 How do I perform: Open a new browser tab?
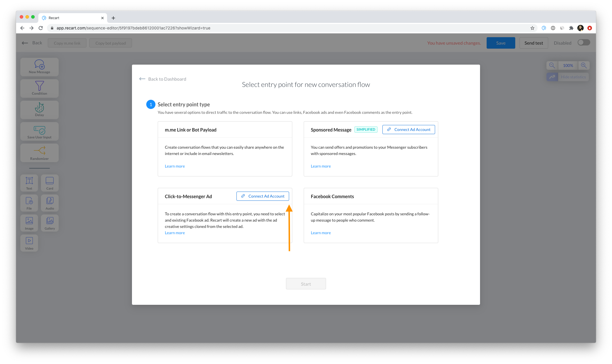[113, 18]
